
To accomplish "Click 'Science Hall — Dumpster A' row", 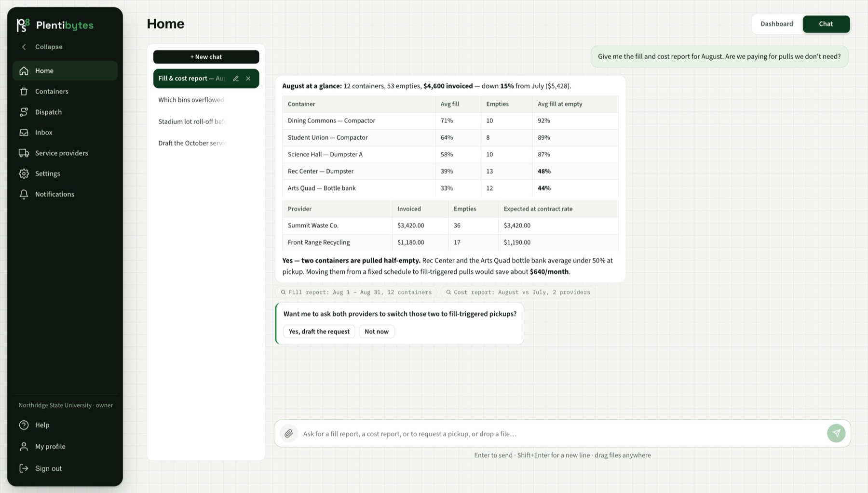I will [x=450, y=155].
